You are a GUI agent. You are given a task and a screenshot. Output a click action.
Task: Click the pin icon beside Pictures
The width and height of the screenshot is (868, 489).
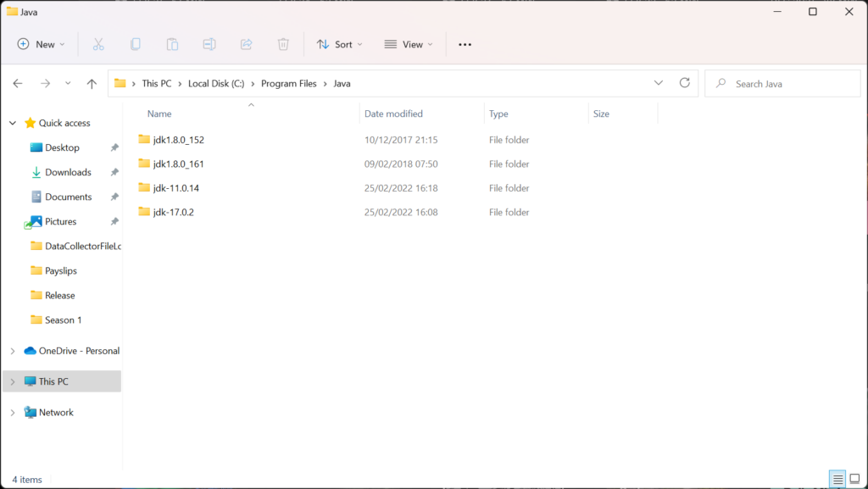tap(114, 221)
